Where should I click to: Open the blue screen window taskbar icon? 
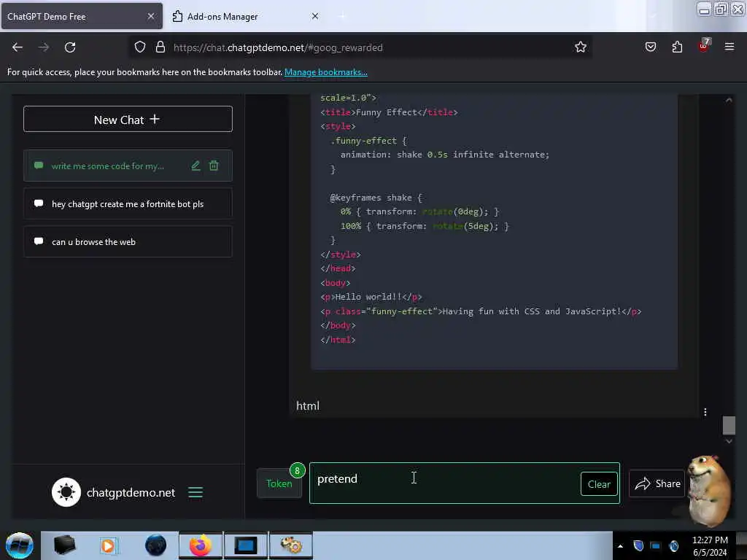245,545
